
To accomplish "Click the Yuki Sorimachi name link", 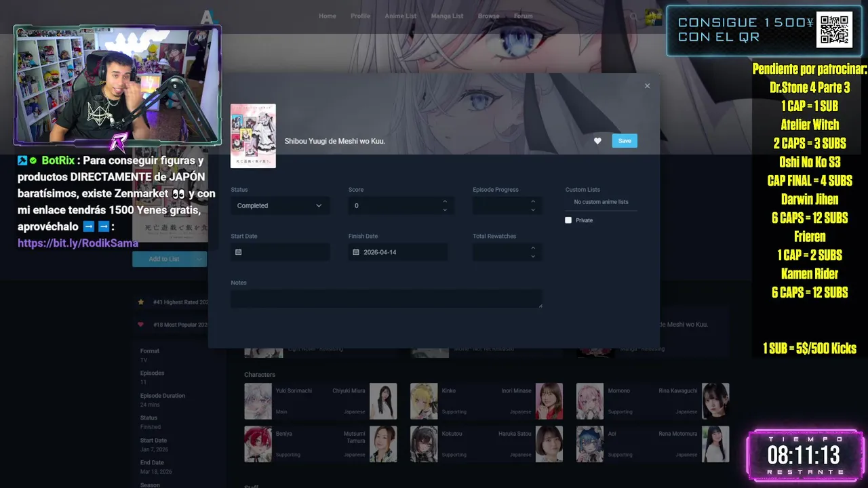I will [x=294, y=391].
